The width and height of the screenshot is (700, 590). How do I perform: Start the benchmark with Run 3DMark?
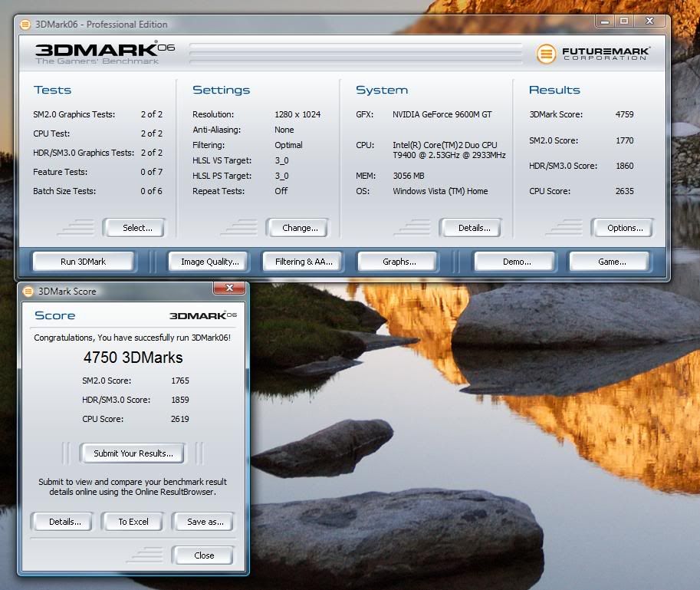tap(83, 262)
